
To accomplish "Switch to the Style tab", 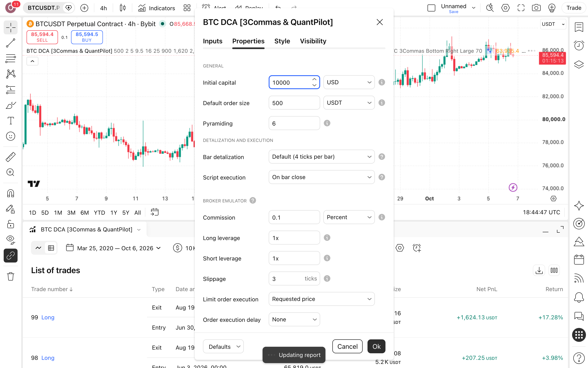I will coord(282,41).
